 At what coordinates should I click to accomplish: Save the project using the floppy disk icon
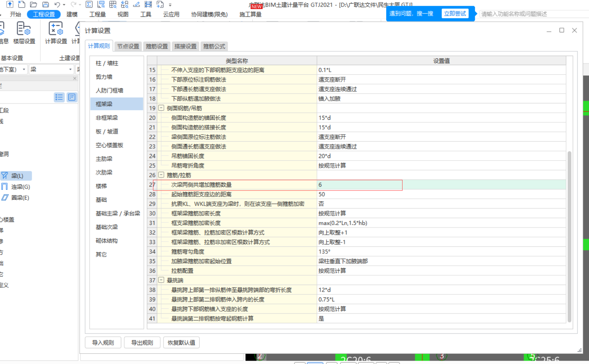click(x=46, y=4)
